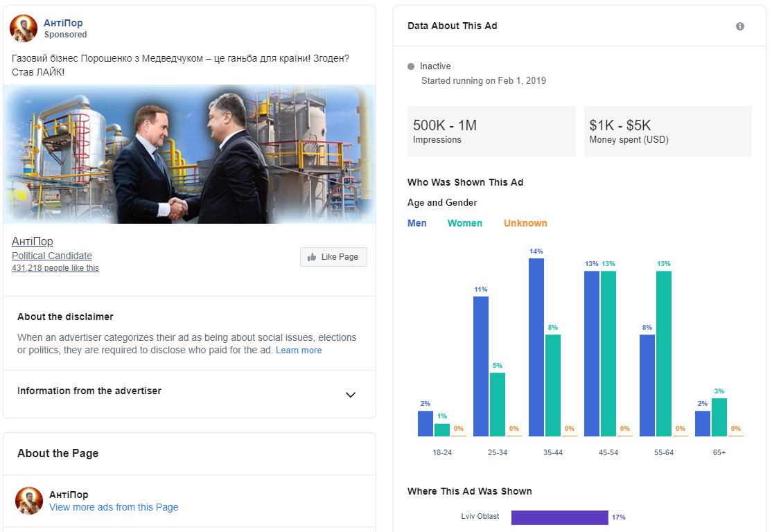This screenshot has width=772, height=532.
Task: Click the 45-54 age axis label
Action: [x=608, y=453]
